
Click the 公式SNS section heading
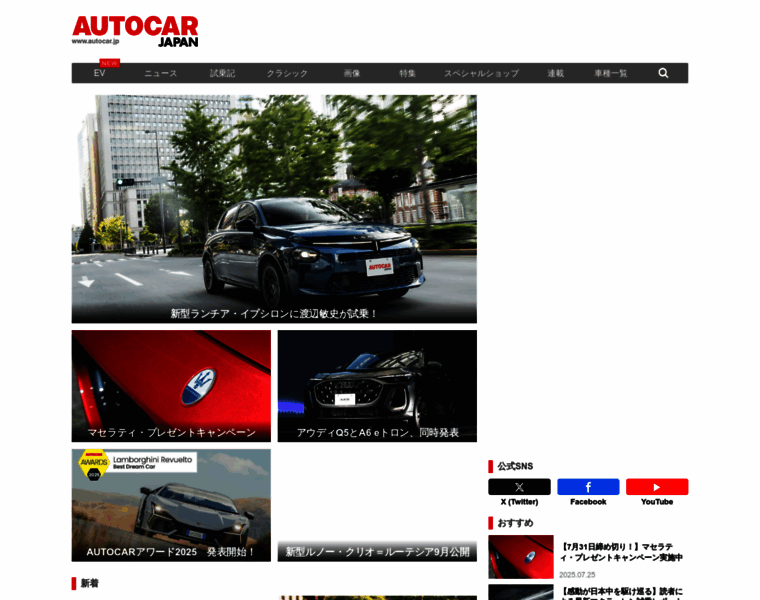(x=515, y=466)
